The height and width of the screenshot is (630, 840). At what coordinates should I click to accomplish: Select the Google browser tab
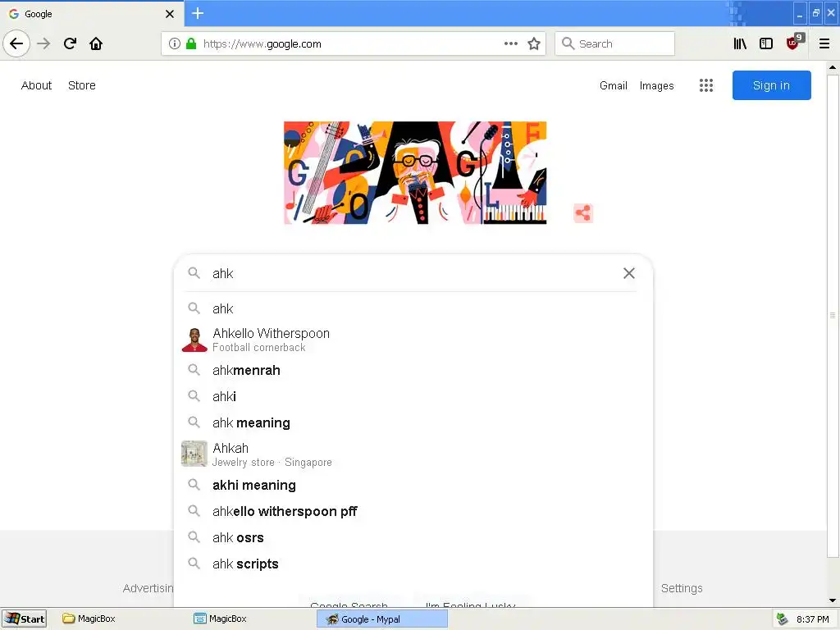(92, 14)
